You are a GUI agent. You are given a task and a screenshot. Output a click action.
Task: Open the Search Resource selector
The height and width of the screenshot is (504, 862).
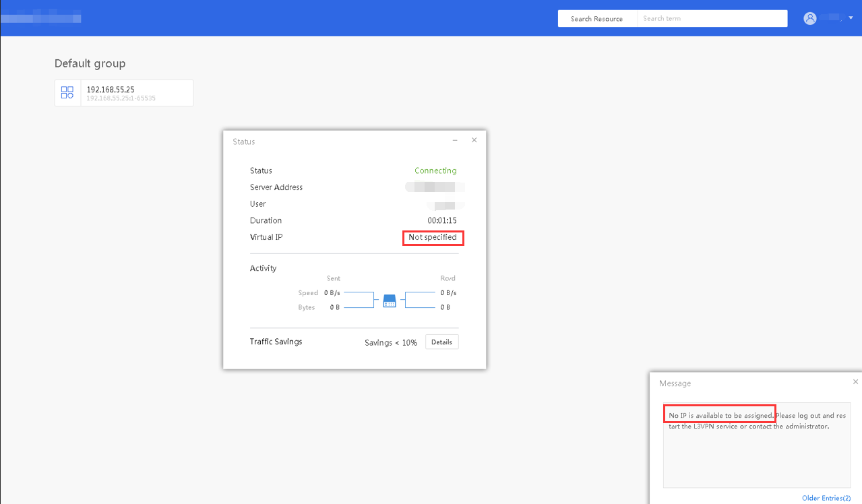(596, 19)
